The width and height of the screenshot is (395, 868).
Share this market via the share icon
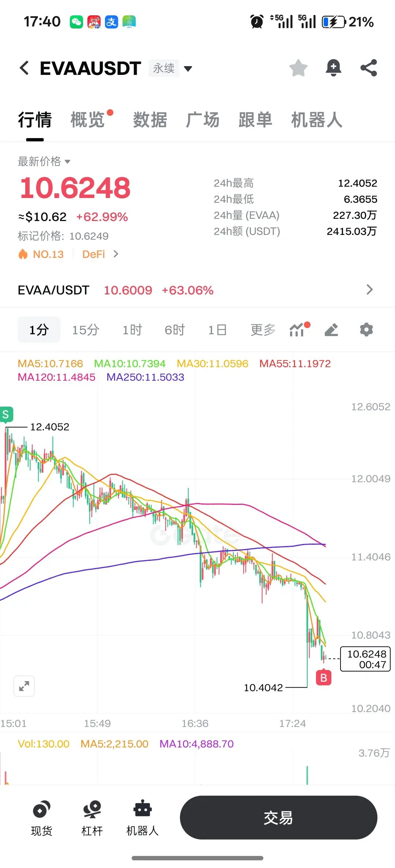click(x=368, y=68)
